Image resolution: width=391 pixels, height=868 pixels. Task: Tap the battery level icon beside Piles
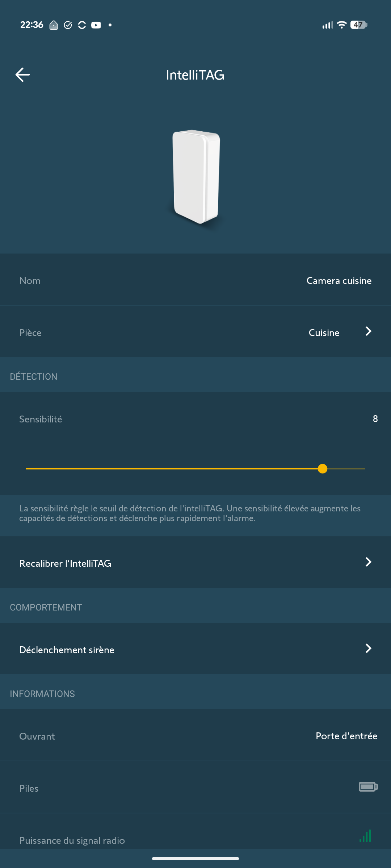[x=368, y=787]
